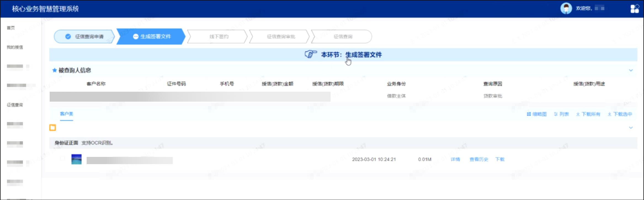The height and width of the screenshot is (200, 644).
Task: Click the 2023-03-01 10:24:21 timestamp
Action: (374, 159)
